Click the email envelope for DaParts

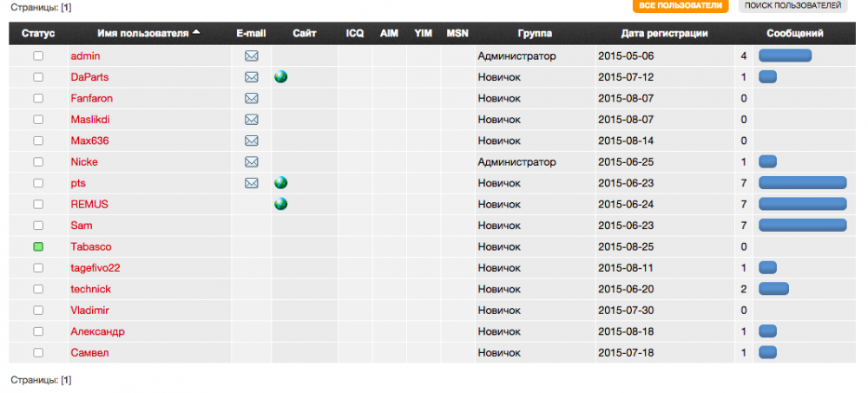click(252, 77)
